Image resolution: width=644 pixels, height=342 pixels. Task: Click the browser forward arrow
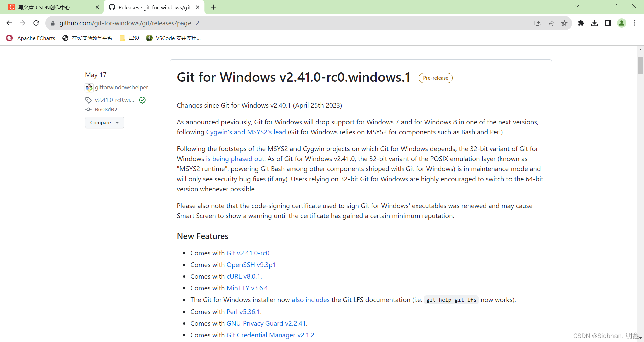(x=23, y=23)
